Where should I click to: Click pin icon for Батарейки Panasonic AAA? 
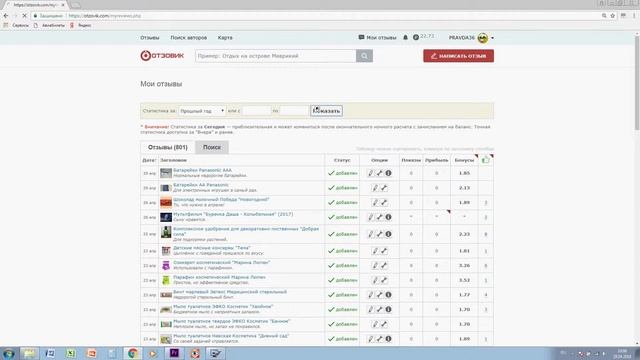(x=380, y=173)
